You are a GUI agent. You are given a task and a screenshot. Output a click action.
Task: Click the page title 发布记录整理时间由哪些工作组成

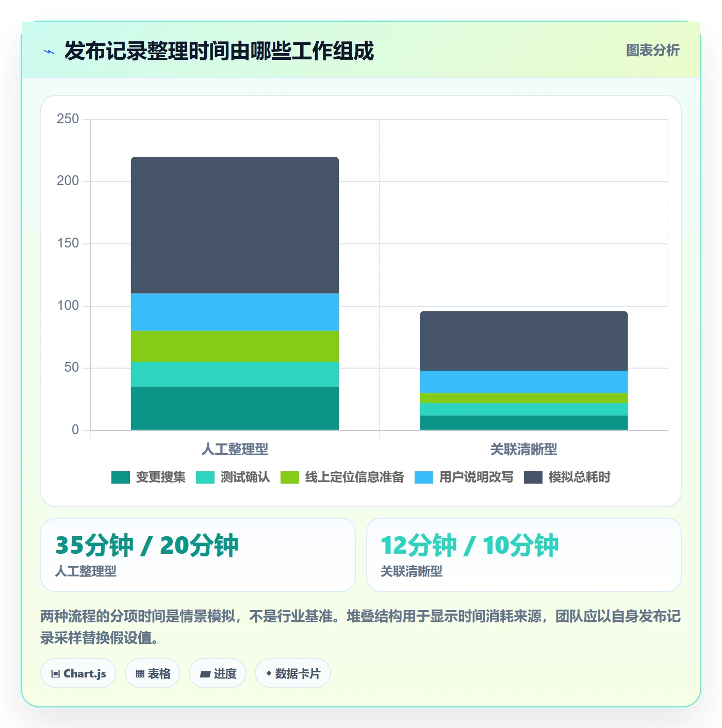[x=219, y=52]
